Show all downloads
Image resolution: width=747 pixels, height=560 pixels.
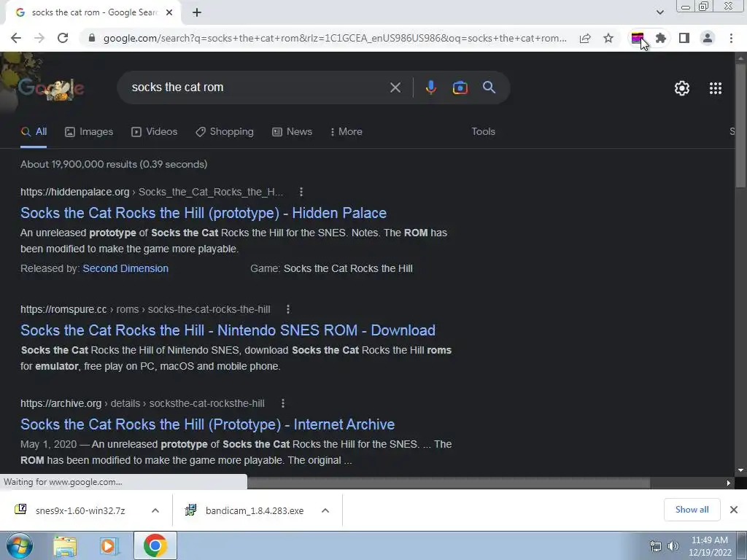[x=692, y=510]
